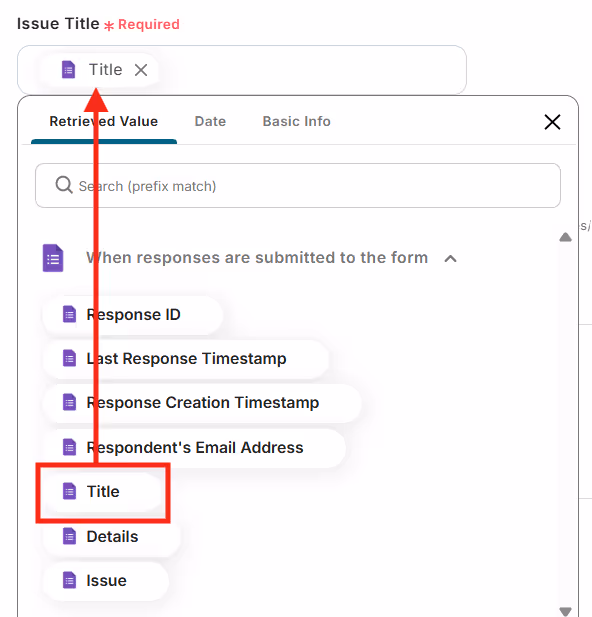Select the Issue value
592x617 pixels.
click(x=105, y=581)
